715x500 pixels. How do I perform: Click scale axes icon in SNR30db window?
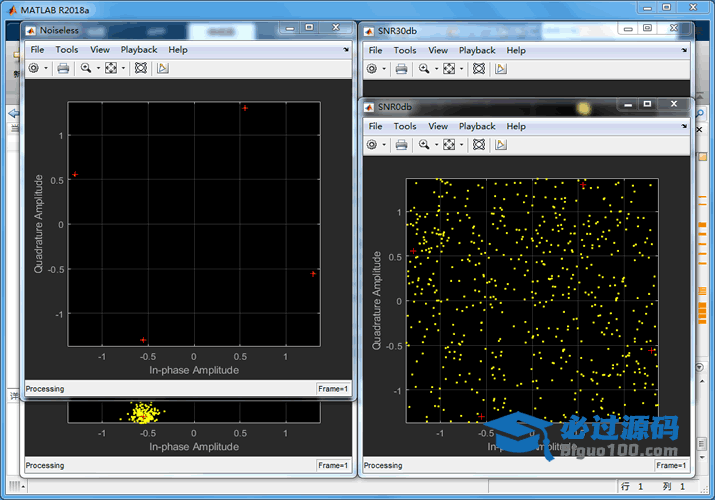[448, 68]
